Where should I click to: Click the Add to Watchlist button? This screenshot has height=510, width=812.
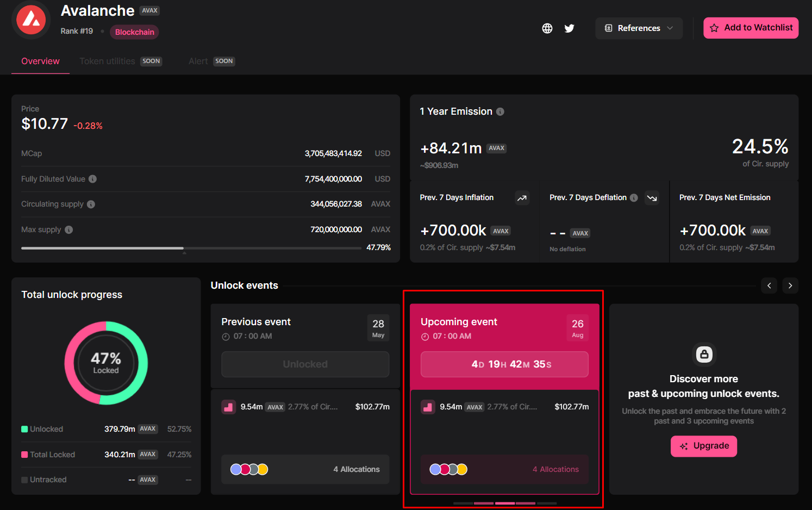(751, 28)
